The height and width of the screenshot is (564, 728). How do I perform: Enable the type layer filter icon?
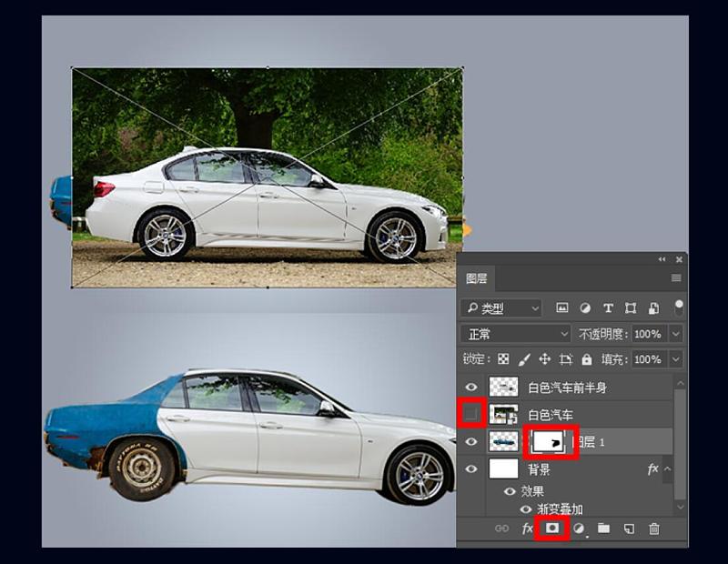608,308
